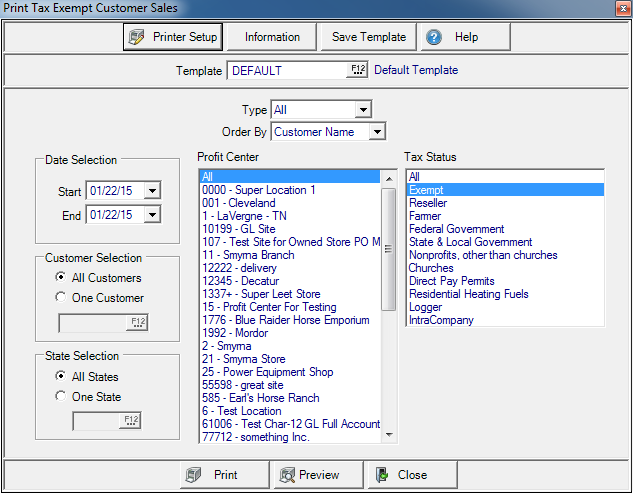
Task: Click the Information button
Action: [x=272, y=37]
